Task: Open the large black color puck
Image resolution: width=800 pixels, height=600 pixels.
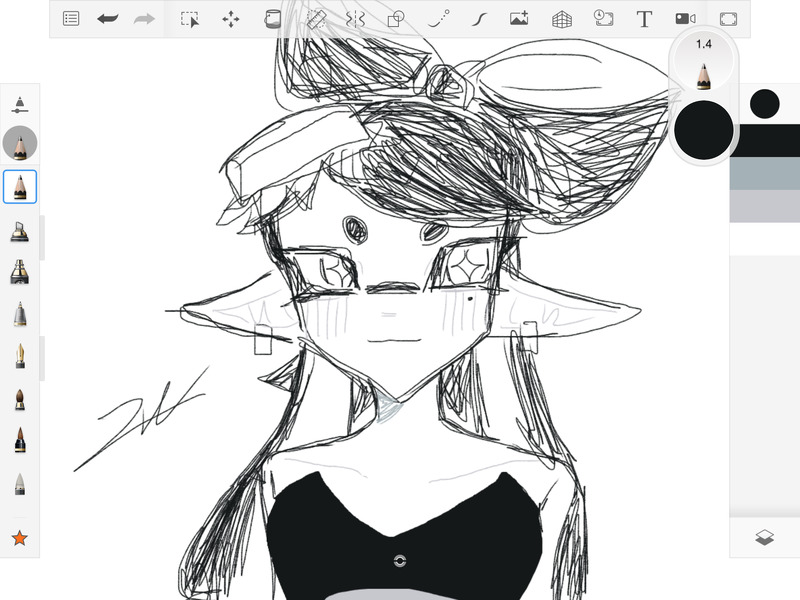Action: (704, 130)
